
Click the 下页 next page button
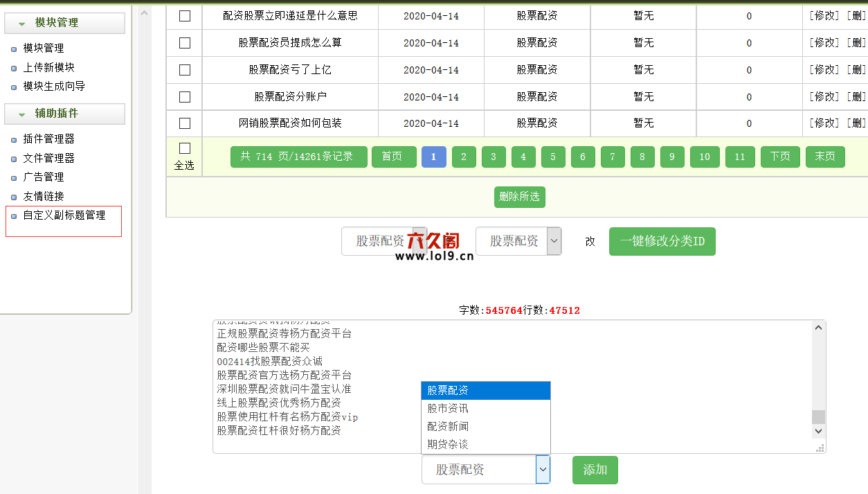780,157
